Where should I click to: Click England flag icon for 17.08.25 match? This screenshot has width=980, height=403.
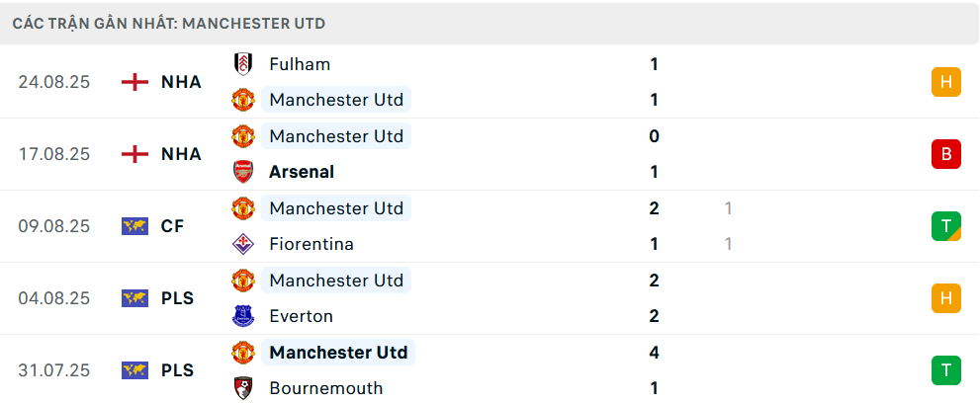134,154
